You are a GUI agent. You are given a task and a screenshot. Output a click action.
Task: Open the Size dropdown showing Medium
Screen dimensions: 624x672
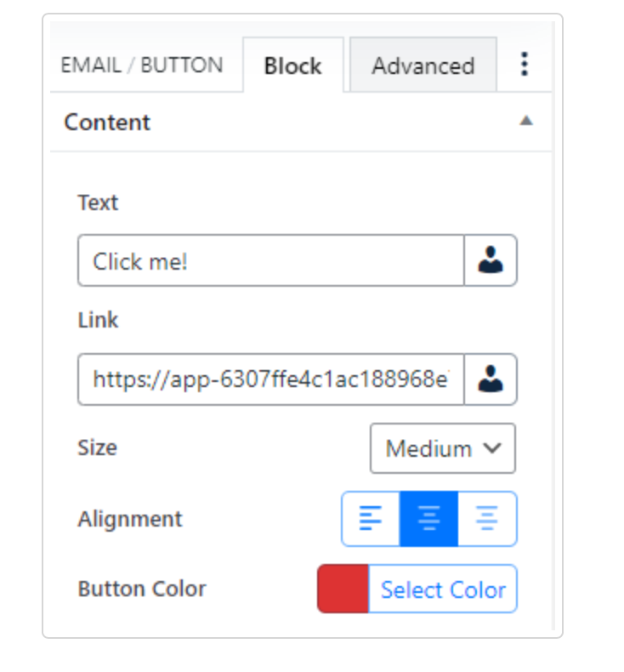(x=442, y=448)
